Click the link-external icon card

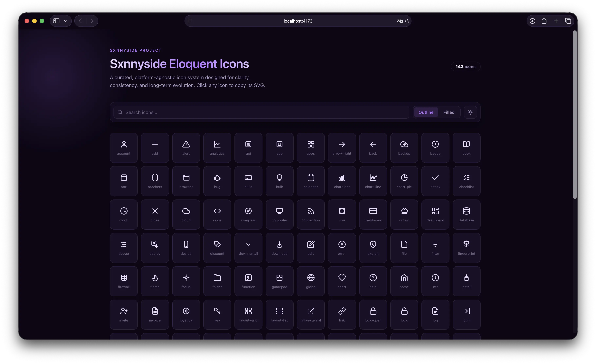[311, 314]
